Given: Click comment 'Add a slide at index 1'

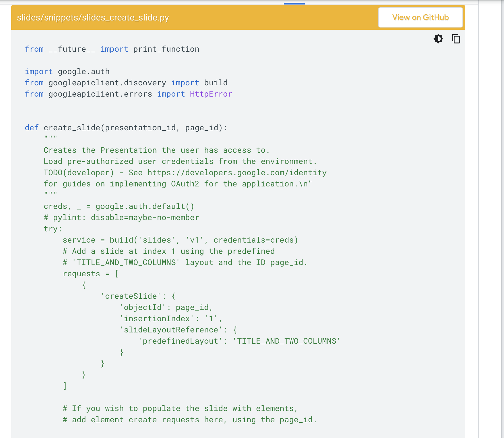Looking at the screenshot, I should 169,251.
